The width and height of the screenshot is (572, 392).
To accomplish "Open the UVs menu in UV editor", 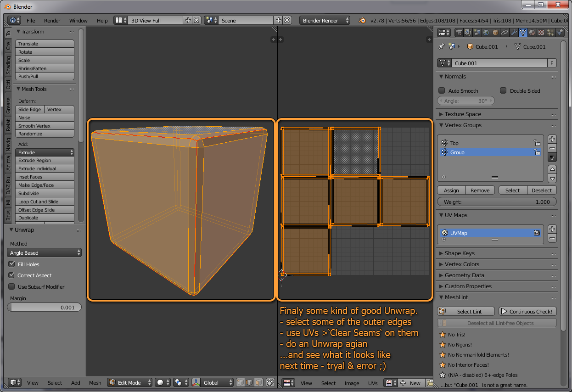I will point(373,383).
